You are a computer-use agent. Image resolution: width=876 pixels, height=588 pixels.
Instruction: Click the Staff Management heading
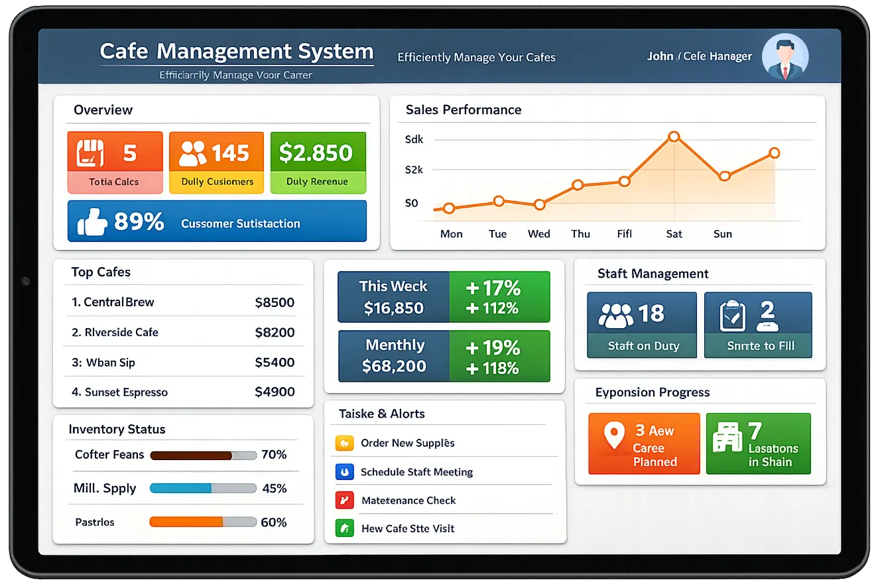pyautogui.click(x=653, y=274)
